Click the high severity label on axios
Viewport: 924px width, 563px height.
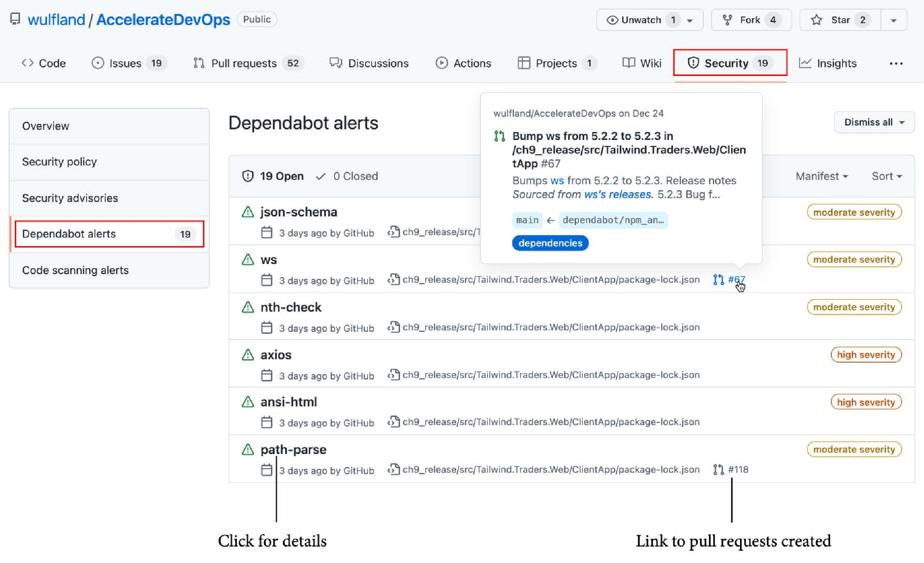click(866, 355)
